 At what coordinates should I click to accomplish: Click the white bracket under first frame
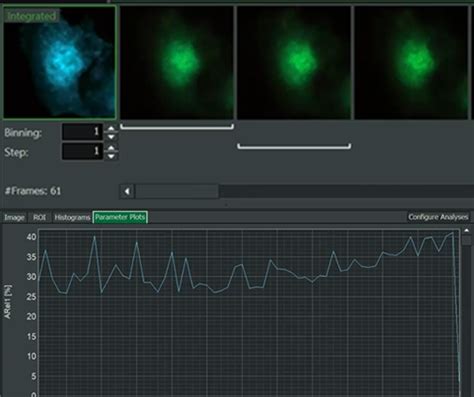point(177,127)
